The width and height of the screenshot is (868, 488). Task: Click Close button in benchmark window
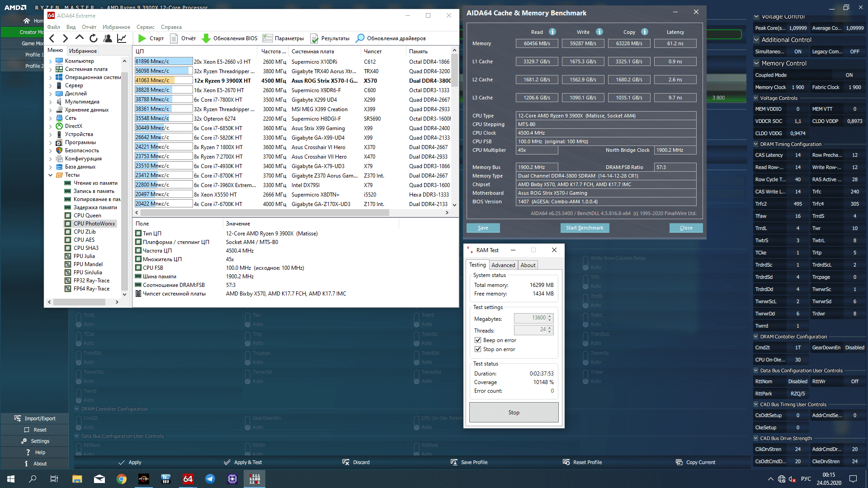[x=686, y=228]
